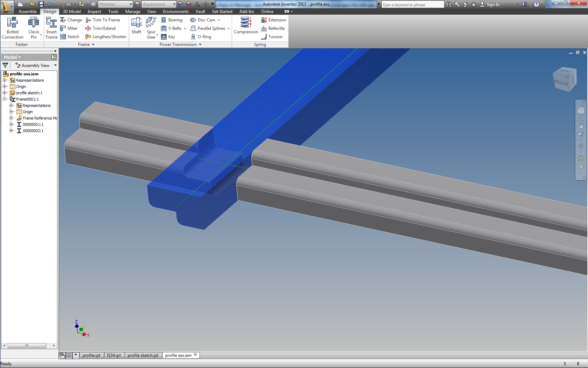The height and width of the screenshot is (368, 588).
Task: Open the Shaft generator
Action: (x=136, y=26)
